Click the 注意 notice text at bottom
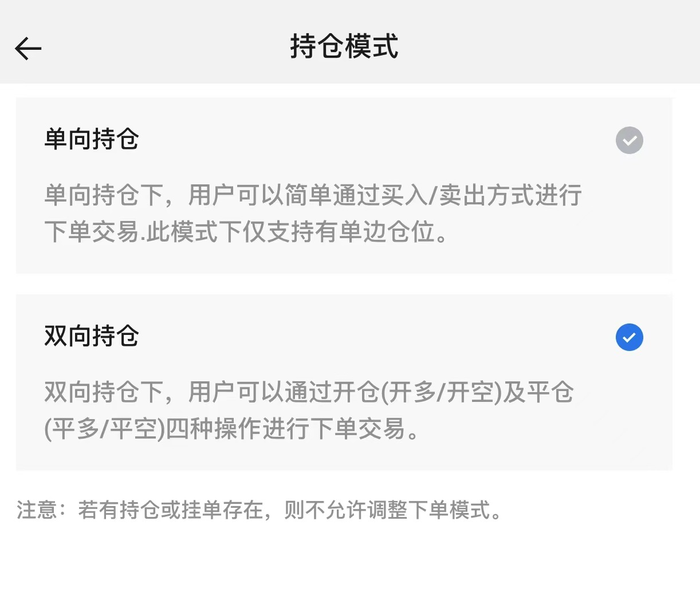The width and height of the screenshot is (700, 596). [x=259, y=510]
